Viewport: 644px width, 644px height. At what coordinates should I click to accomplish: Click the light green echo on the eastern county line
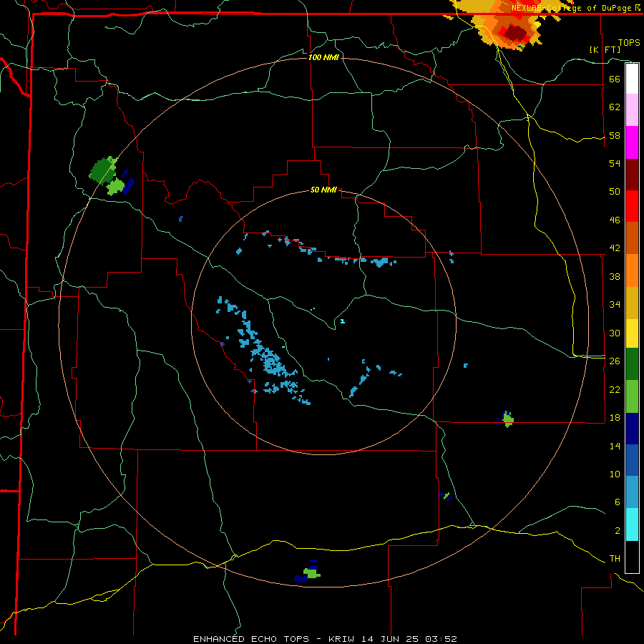pyautogui.click(x=509, y=420)
